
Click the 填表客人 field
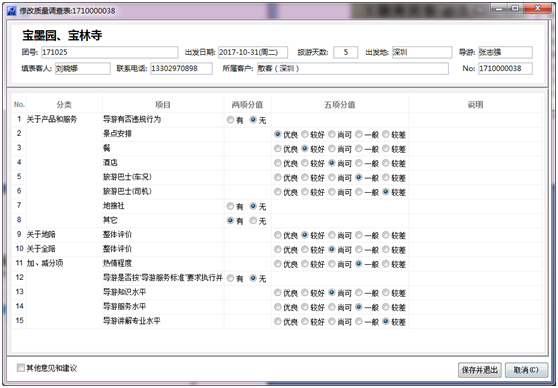(83, 68)
